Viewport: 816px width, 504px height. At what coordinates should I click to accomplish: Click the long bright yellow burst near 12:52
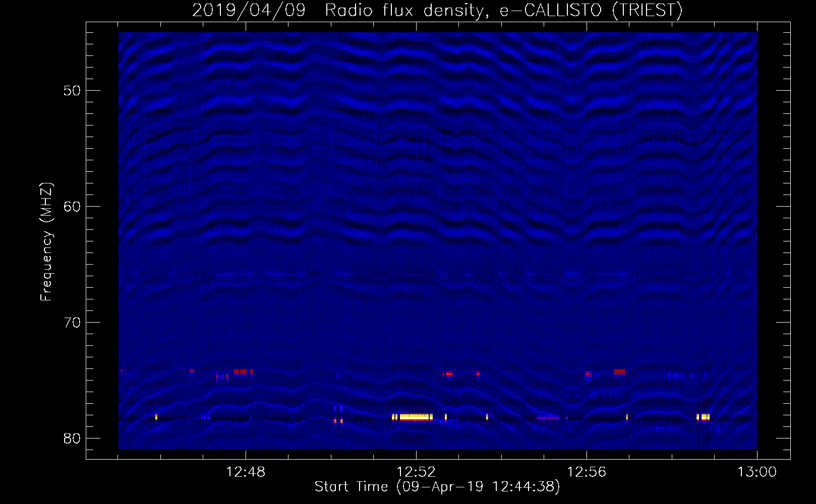pyautogui.click(x=413, y=417)
